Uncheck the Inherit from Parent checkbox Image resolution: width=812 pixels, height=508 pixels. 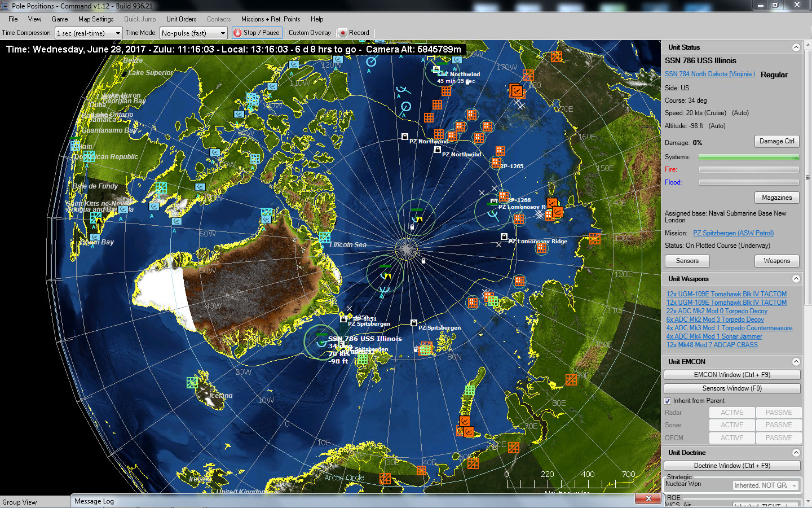coord(668,401)
